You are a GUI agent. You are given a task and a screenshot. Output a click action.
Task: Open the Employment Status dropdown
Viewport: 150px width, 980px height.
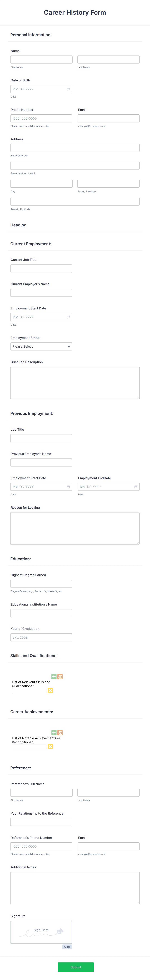pos(41,347)
